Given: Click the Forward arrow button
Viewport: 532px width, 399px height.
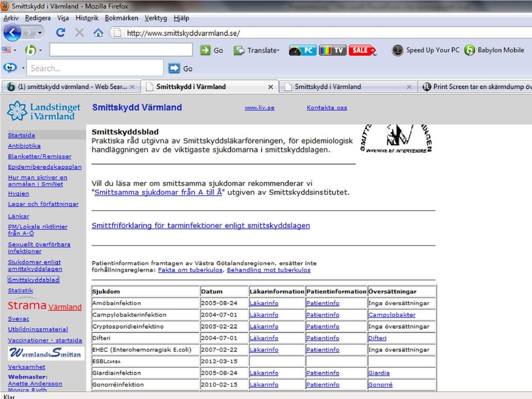Looking at the screenshot, I should (29, 33).
